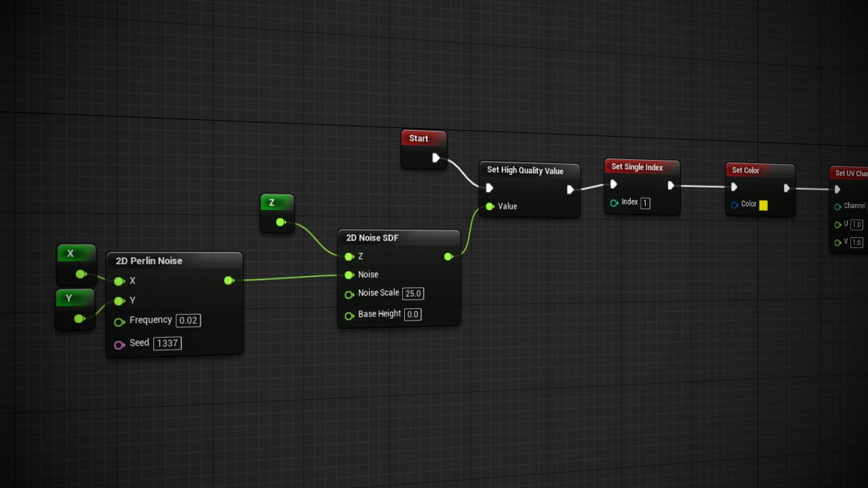Click the blue Color input pin on Set Color
This screenshot has height=488, width=868.
tap(734, 205)
